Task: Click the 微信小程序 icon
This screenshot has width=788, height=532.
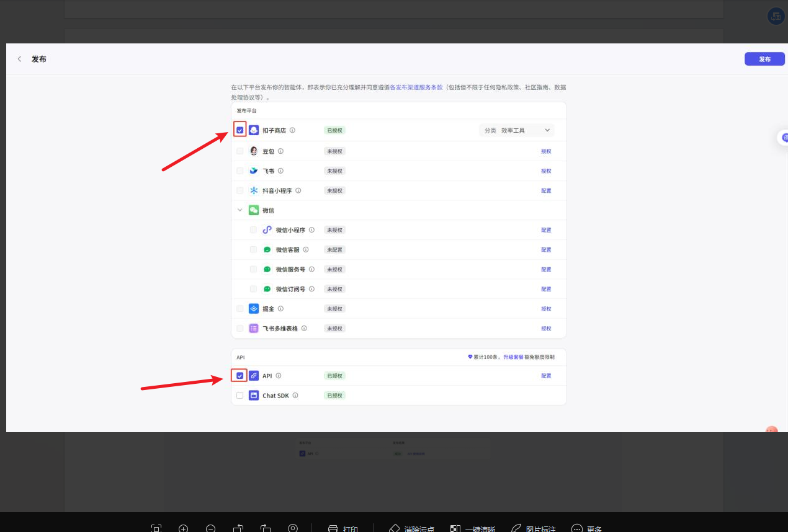Action: click(x=267, y=230)
